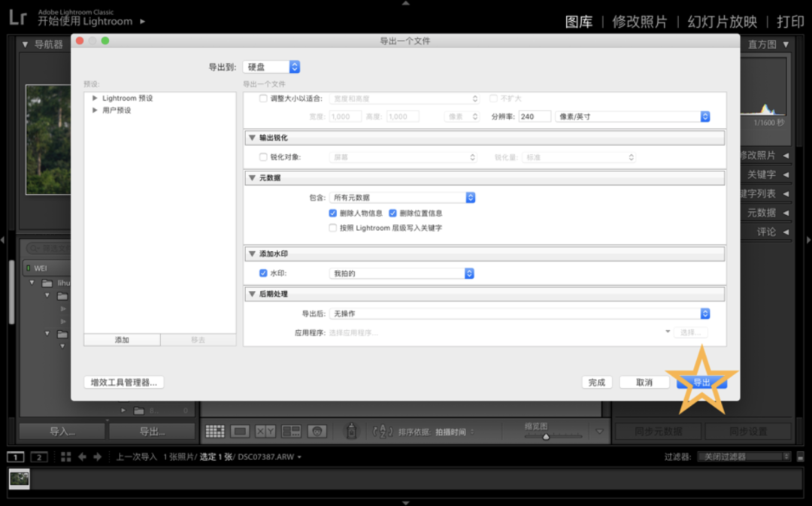Click the filmstrip grid icon
The image size is (812, 506).
66,456
